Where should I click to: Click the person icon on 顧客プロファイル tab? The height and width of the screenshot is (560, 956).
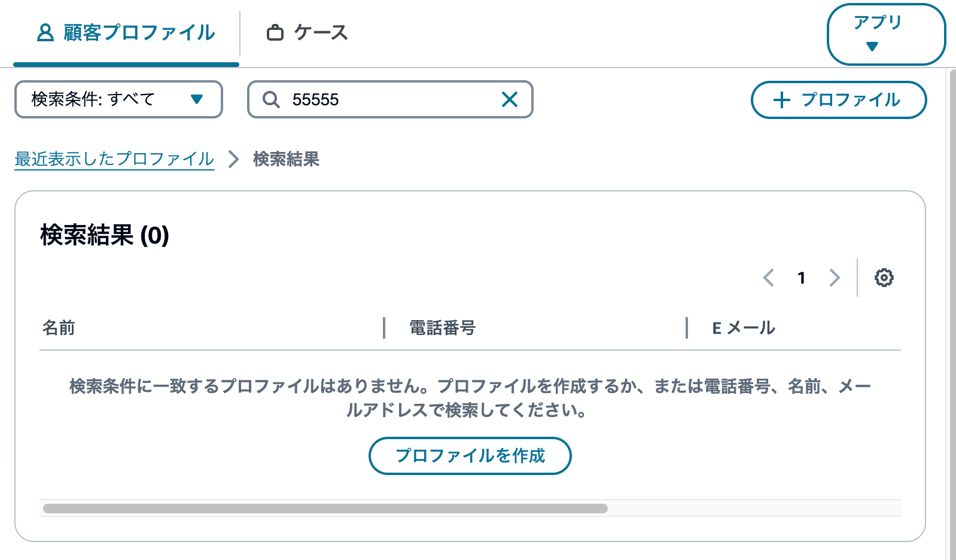point(45,32)
